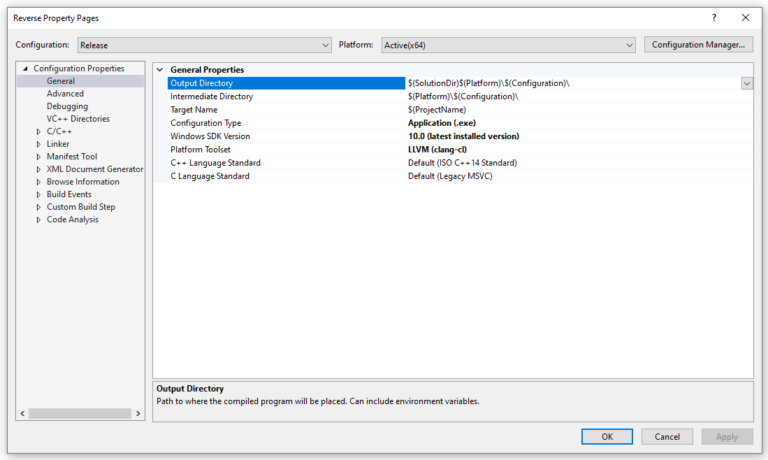Screen dimensions: 768x460
Task: Select the Advanced property page
Action: [x=65, y=94]
